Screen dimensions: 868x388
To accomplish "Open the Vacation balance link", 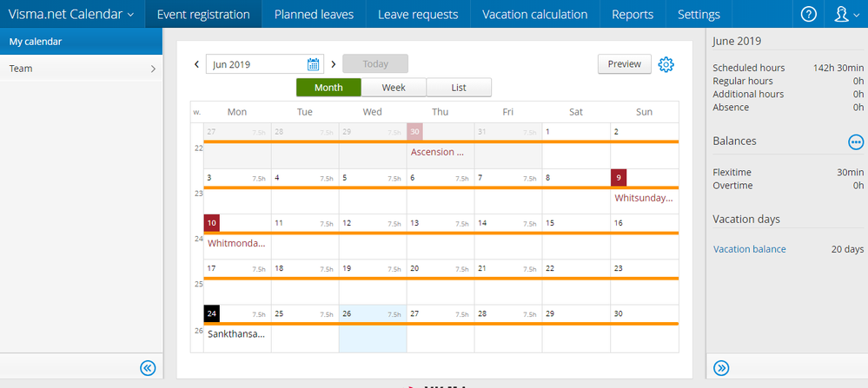I will 750,249.
